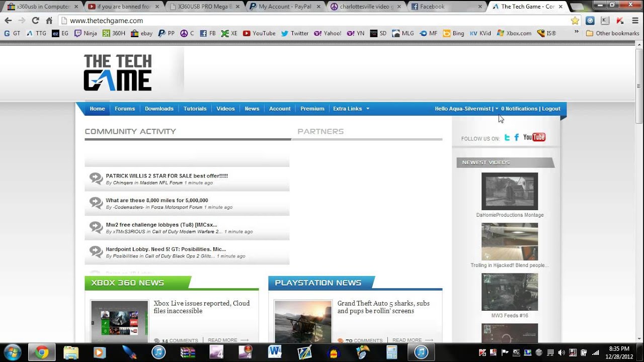Play the MW3 Feeds #16 video thumbnail
The image size is (644, 362).
coord(510,292)
